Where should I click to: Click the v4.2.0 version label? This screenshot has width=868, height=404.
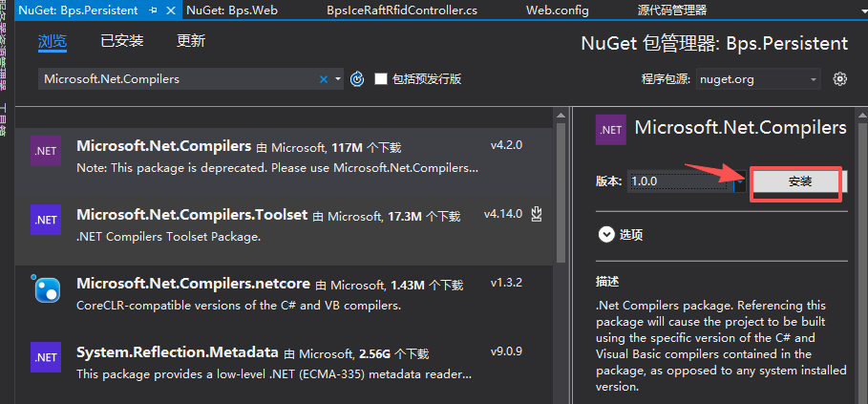[506, 145]
